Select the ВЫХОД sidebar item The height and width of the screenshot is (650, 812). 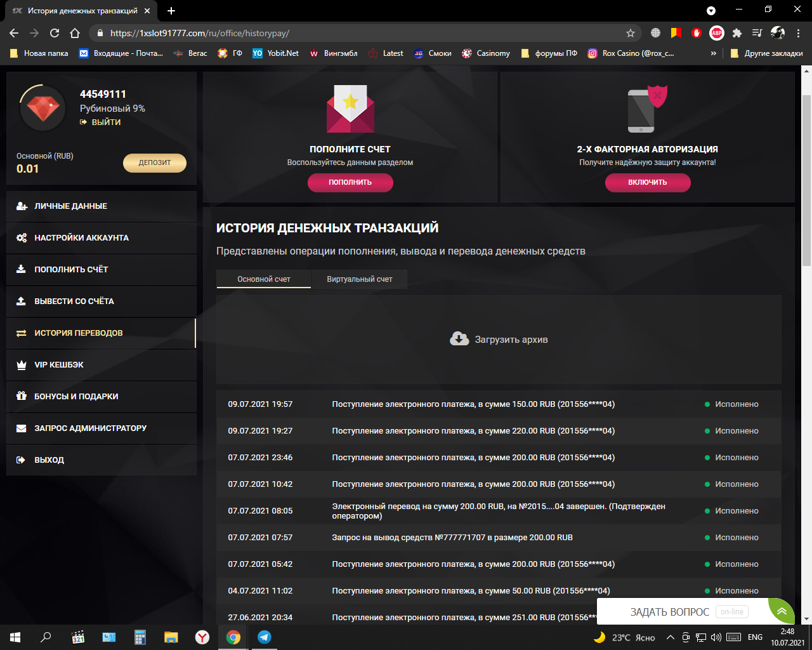click(x=101, y=460)
